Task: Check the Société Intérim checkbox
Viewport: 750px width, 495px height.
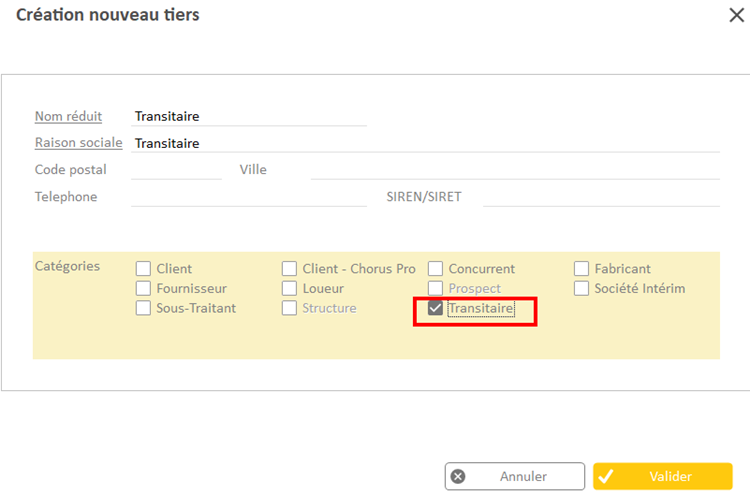Action: pos(582,289)
